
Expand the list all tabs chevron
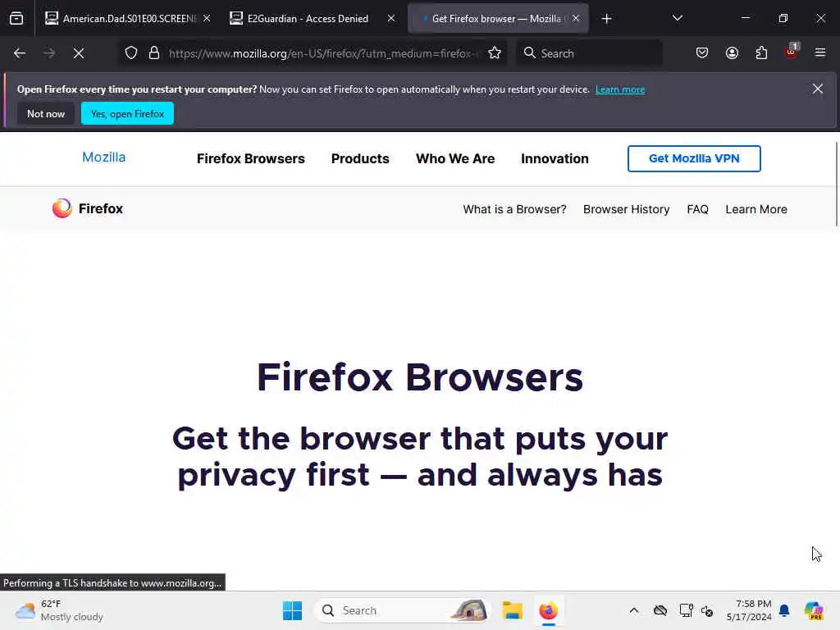pos(677,19)
